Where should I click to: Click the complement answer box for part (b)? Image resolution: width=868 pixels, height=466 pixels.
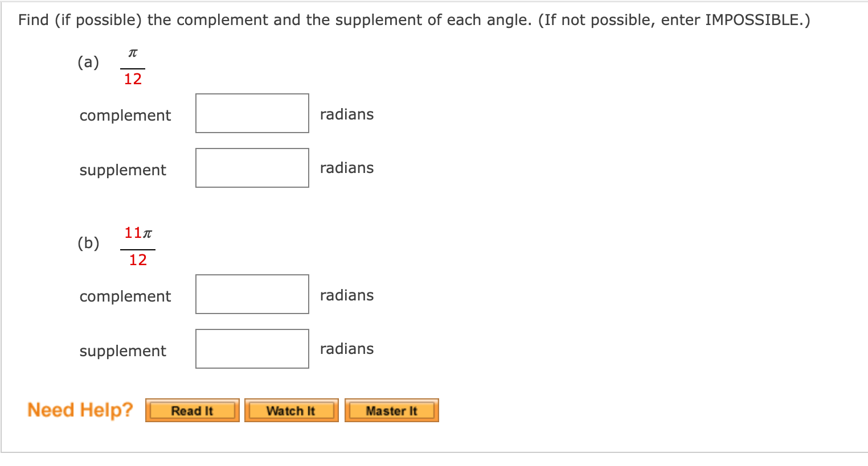click(x=252, y=294)
